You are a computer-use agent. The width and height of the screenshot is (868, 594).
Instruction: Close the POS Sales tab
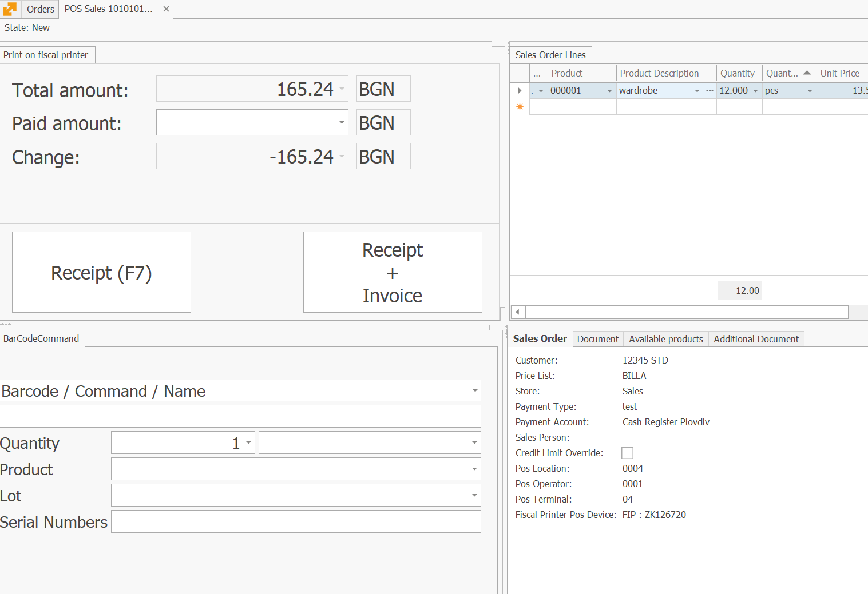166,9
